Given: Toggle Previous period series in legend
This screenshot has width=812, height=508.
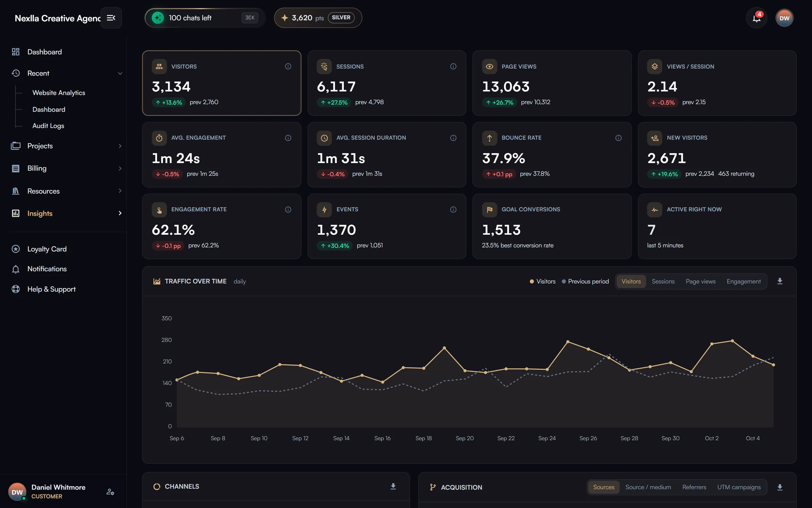Looking at the screenshot, I should click(585, 281).
